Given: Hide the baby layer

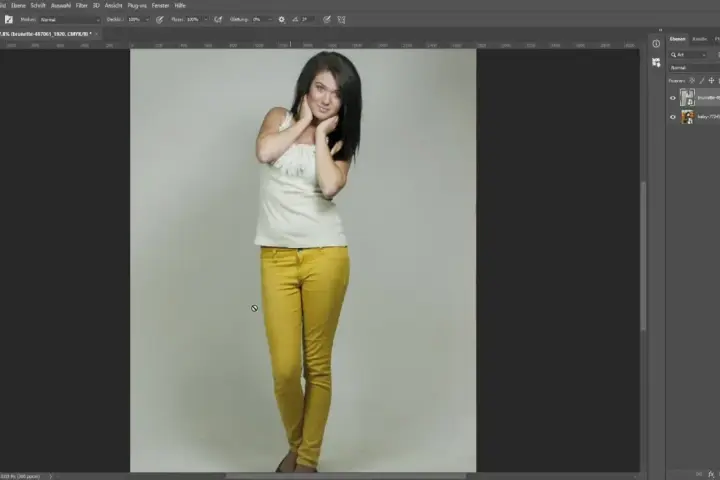Looking at the screenshot, I should pos(673,117).
